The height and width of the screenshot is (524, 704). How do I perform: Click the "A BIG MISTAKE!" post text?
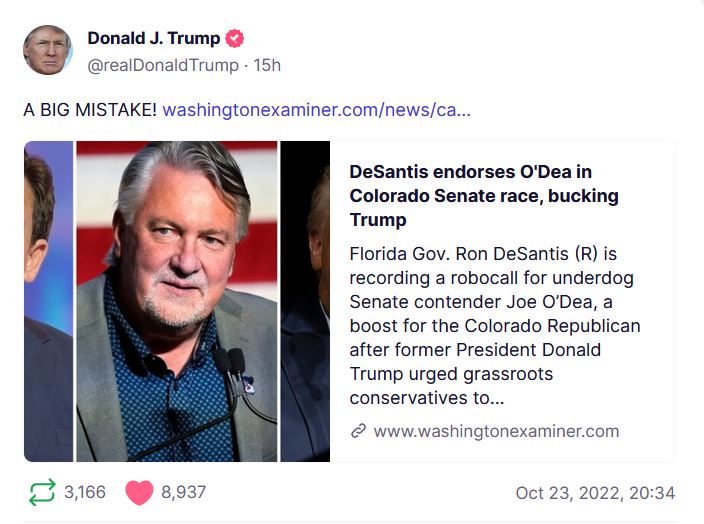click(x=90, y=109)
